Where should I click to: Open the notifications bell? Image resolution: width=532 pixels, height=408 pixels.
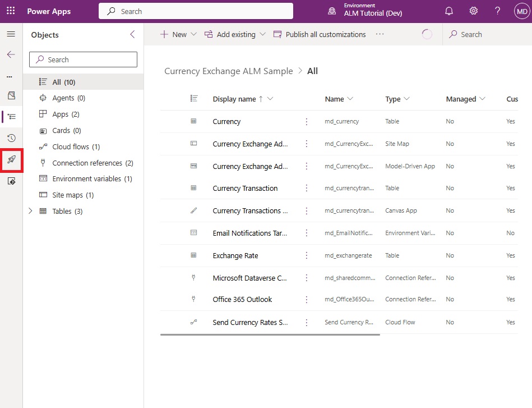click(448, 11)
